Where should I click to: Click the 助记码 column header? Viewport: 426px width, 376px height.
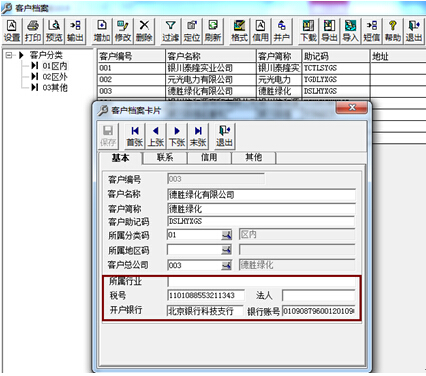click(x=336, y=56)
